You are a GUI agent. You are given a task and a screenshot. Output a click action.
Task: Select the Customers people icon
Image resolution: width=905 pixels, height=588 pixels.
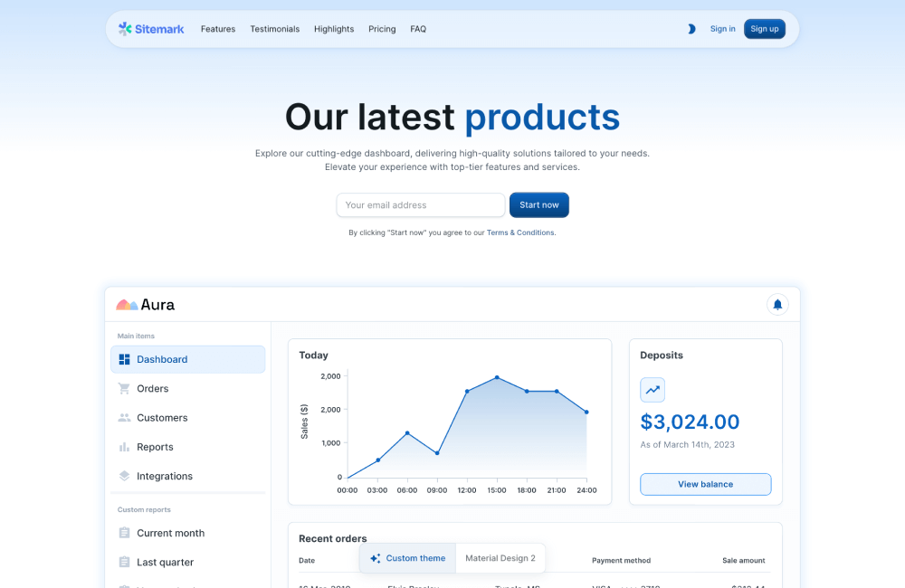pyautogui.click(x=124, y=417)
